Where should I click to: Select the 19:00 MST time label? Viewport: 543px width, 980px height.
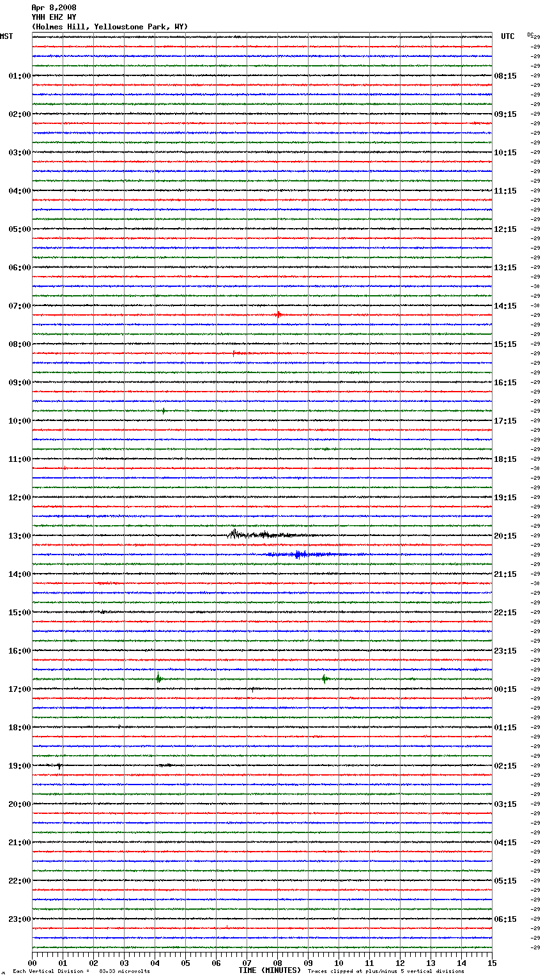click(20, 766)
